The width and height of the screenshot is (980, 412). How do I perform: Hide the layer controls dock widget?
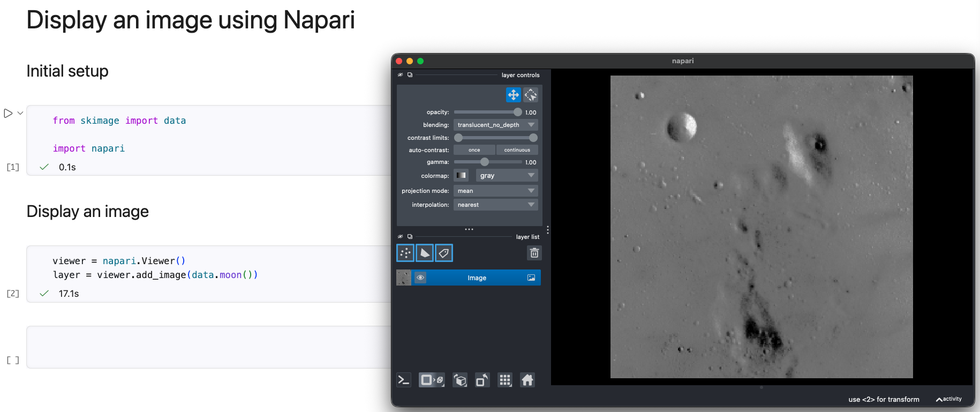(x=400, y=74)
